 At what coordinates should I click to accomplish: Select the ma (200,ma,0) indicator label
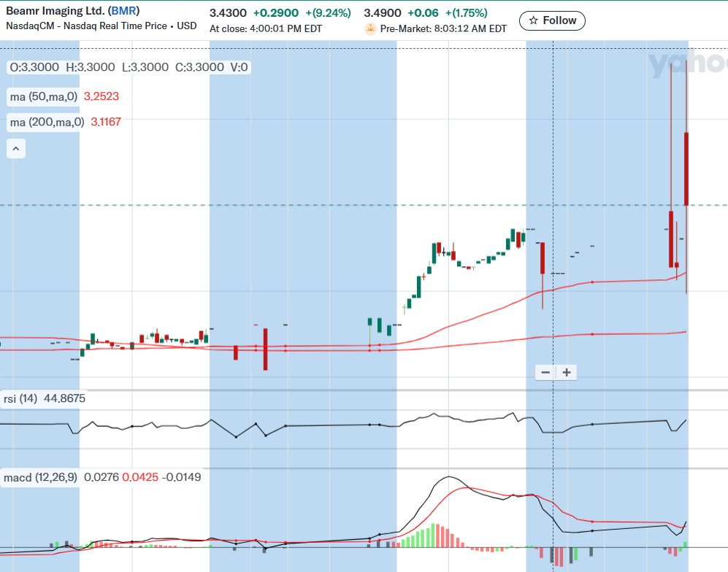(x=47, y=122)
